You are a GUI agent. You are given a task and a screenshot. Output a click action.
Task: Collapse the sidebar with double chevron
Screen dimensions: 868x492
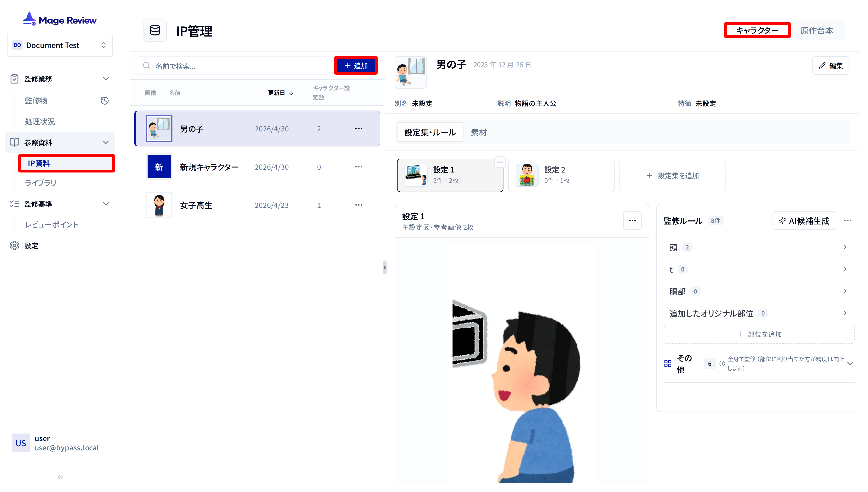60,477
